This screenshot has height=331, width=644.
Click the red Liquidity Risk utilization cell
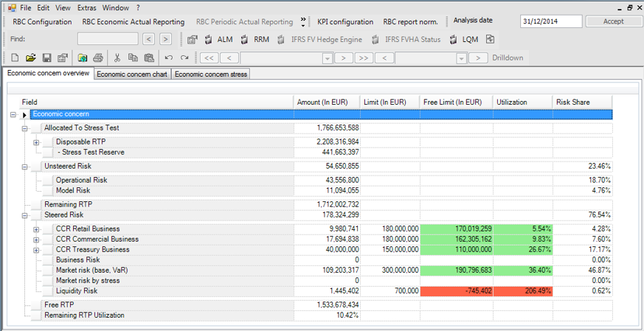(x=522, y=291)
